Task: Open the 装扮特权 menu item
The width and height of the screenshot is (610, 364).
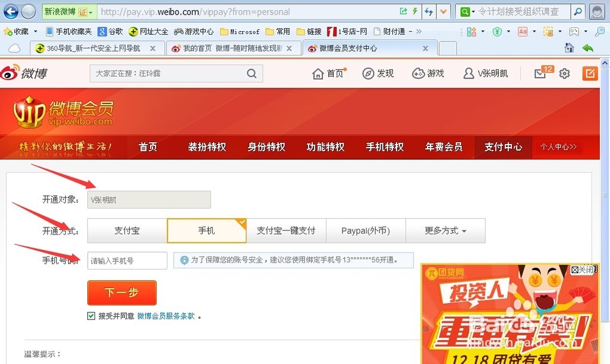Action: point(207,147)
